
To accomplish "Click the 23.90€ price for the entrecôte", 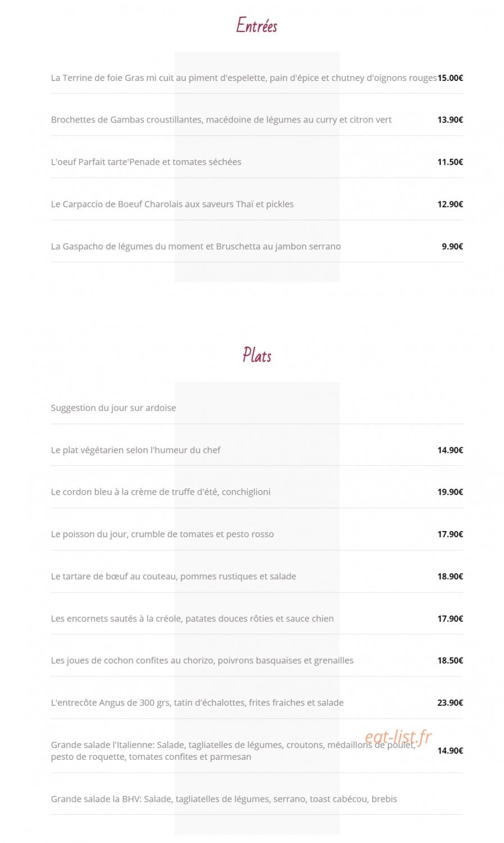I will 450,703.
